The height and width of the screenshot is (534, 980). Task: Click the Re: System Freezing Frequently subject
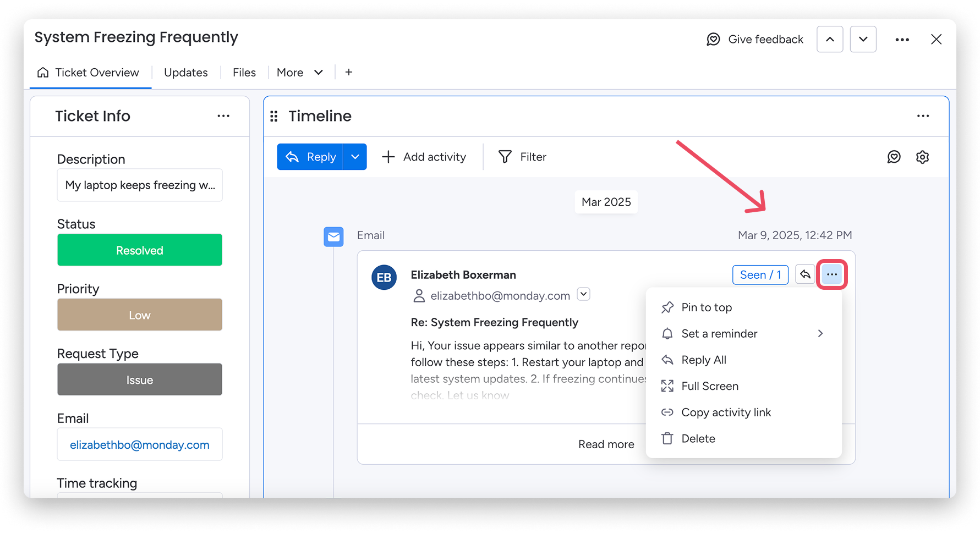[x=494, y=322]
